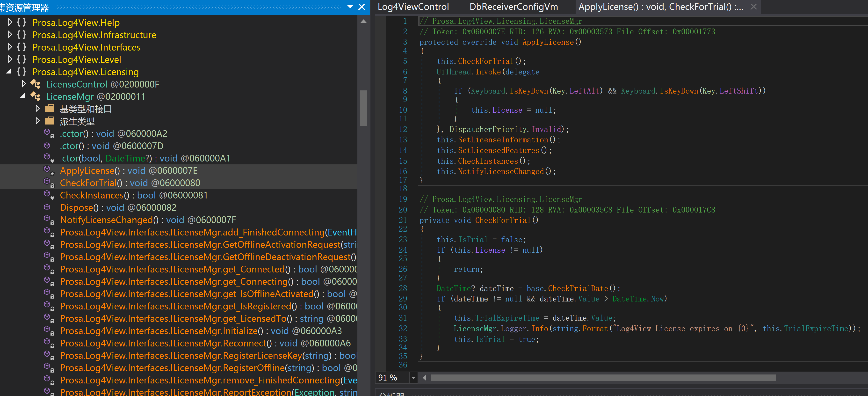Switch to the DbReceiverConfigVm tab
Viewport: 868px width, 396px height.
pyautogui.click(x=514, y=7)
